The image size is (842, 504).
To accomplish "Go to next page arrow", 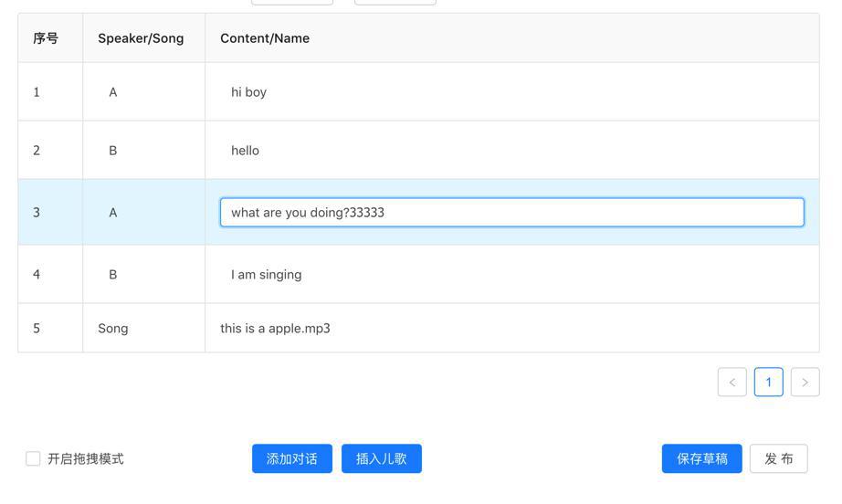I will [x=805, y=383].
